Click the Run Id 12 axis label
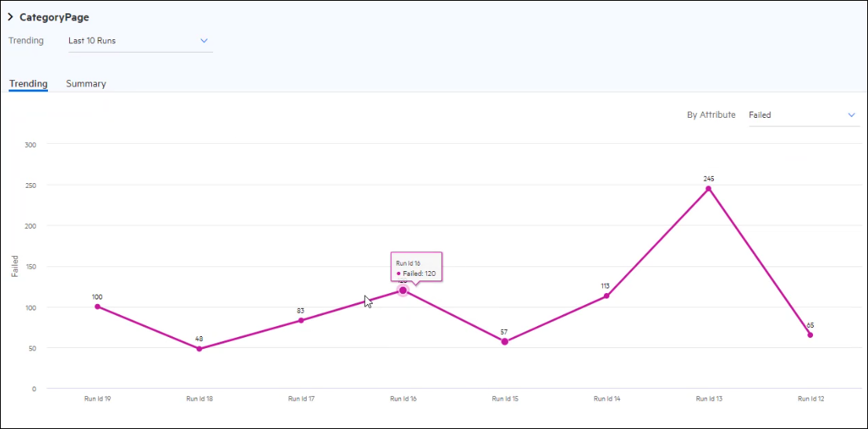Image resolution: width=868 pixels, height=429 pixels. [810, 399]
